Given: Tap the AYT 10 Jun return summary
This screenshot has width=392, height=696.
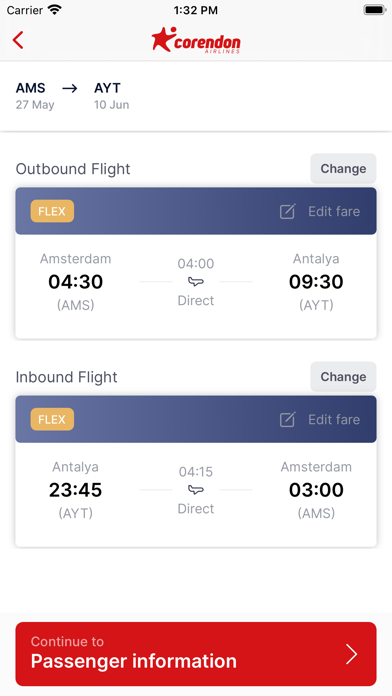Looking at the screenshot, I should (x=111, y=95).
